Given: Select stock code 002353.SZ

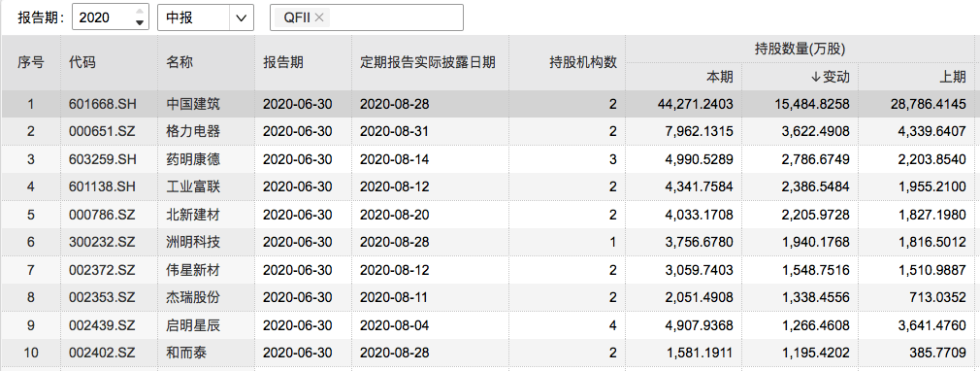Looking at the screenshot, I should coord(102,297).
